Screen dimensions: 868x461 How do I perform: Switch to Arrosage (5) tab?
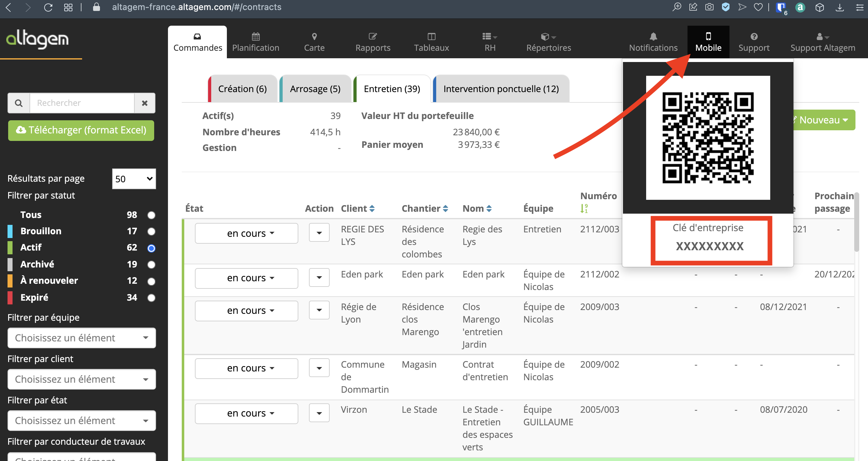point(315,89)
